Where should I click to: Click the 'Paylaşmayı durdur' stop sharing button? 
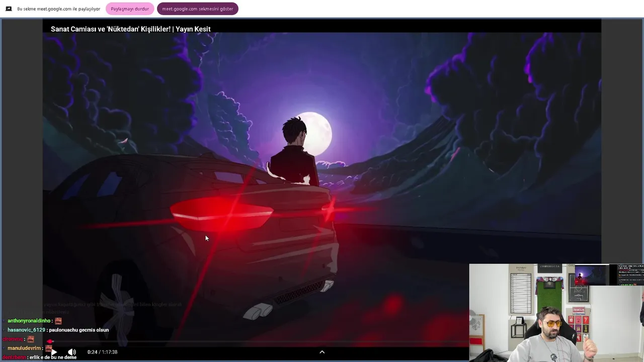coord(130,9)
